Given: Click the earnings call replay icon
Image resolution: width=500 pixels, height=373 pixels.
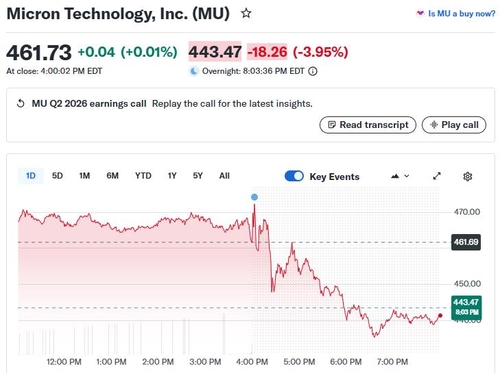Looking at the screenshot, I should pos(21,104).
